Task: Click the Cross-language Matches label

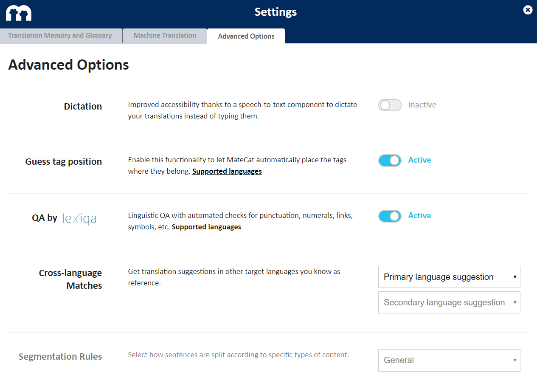Action: (70, 279)
